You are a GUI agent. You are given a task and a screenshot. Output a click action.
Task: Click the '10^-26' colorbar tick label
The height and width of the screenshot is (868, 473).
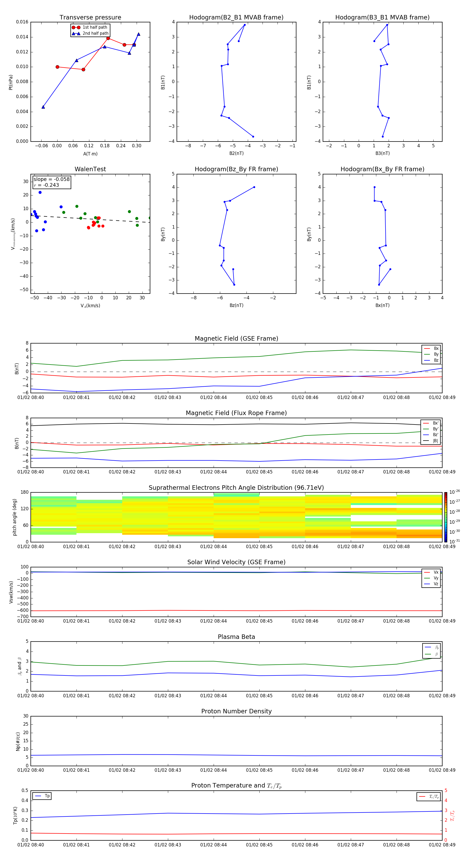455,492
